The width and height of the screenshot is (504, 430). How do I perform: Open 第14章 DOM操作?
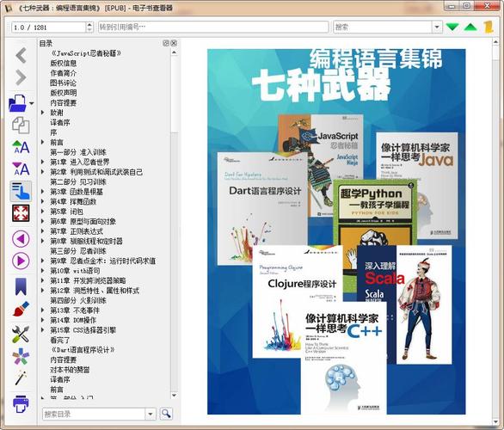point(73,320)
